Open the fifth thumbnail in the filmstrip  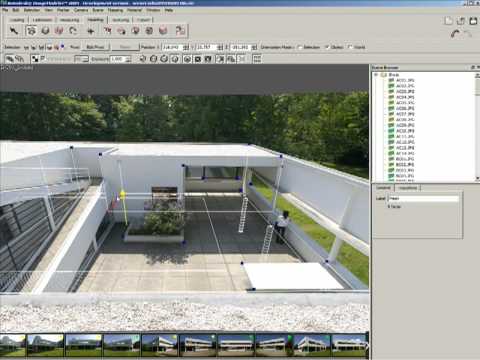(x=159, y=345)
